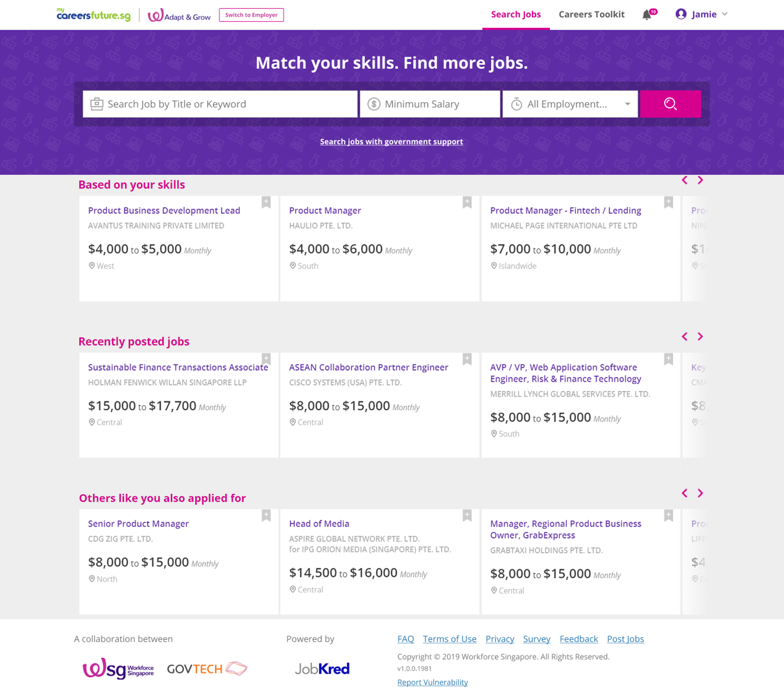The image size is (784, 697).
Task: Open the notification bell
Action: 647,14
